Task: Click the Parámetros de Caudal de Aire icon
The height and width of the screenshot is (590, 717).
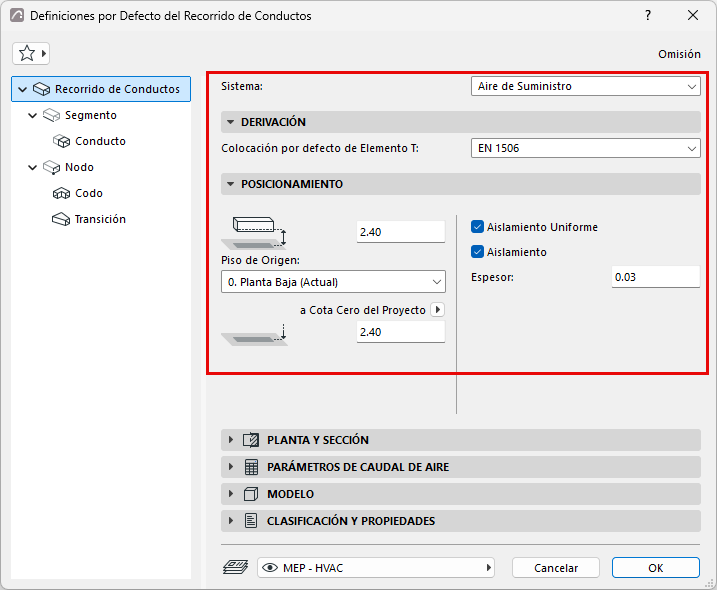Action: 251,467
